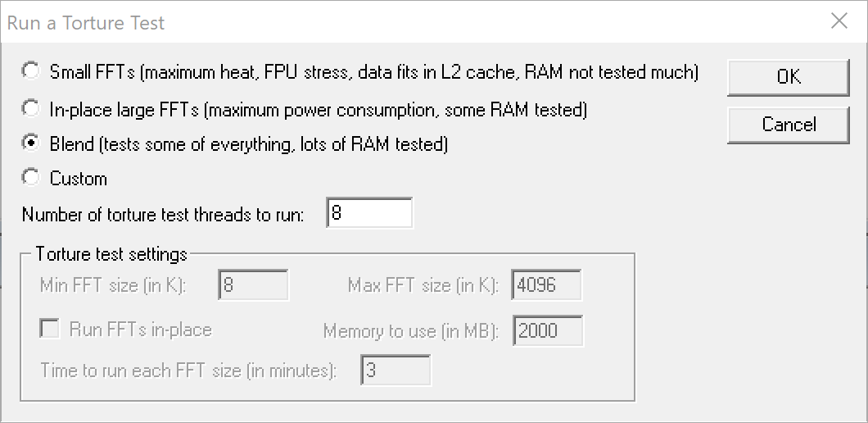Select the Small FFTs radio option

click(31, 71)
